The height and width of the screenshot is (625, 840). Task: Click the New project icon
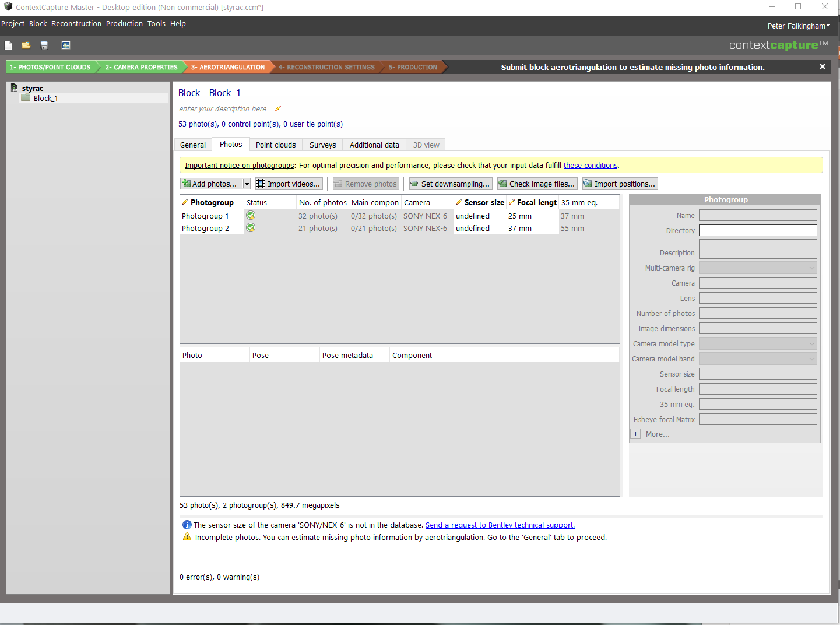click(8, 45)
